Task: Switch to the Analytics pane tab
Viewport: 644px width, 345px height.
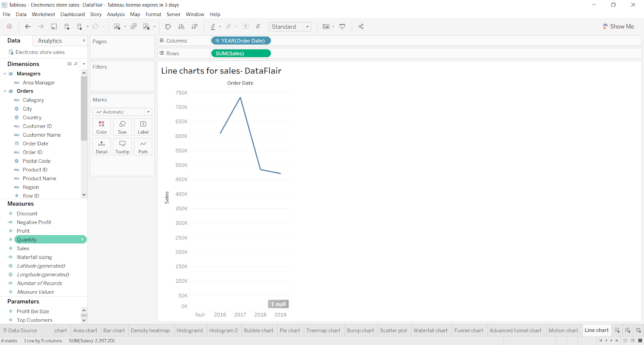Action: coord(50,41)
